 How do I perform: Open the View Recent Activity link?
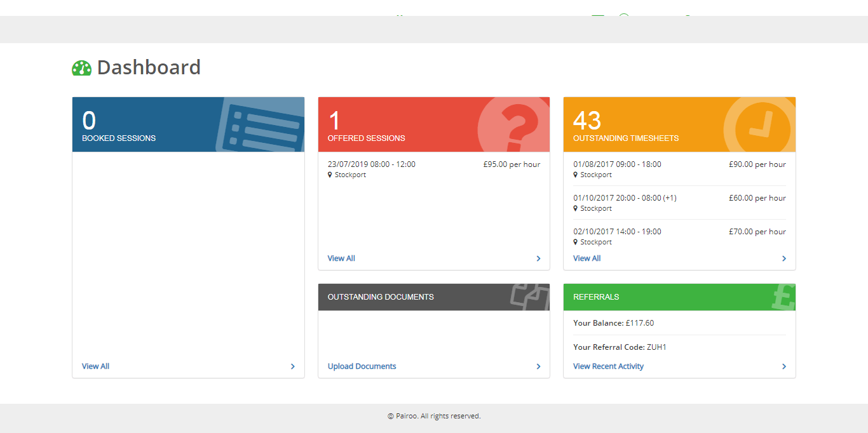click(x=608, y=366)
